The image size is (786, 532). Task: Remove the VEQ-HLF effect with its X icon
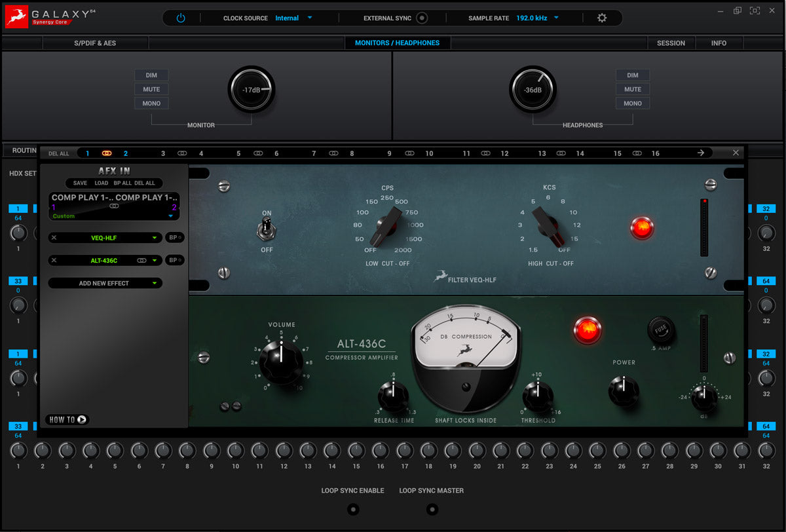coord(54,238)
